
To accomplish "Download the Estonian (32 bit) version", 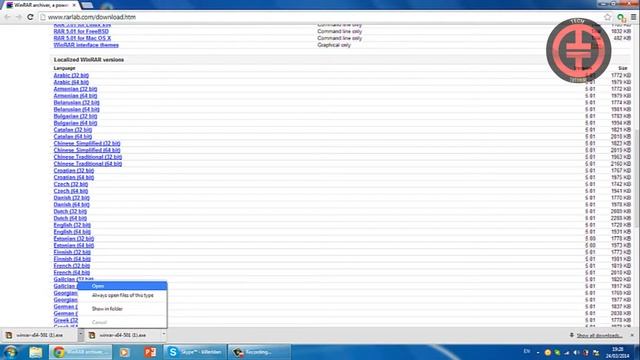I will (73, 239).
